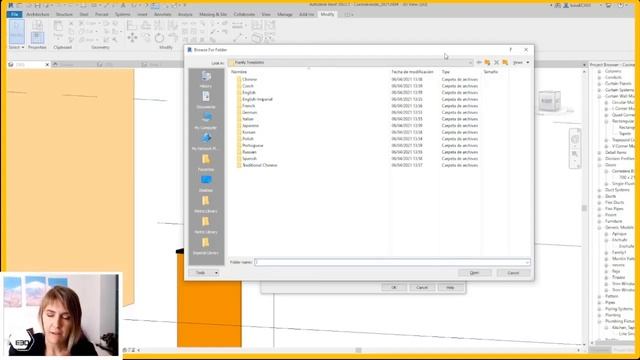Select the Russian folder row

[x=357, y=152]
